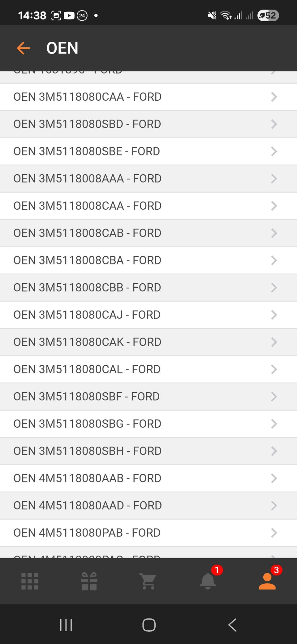Viewport: 297px width, 644px height.
Task: Open the shopping cart icon
Action: point(148,581)
